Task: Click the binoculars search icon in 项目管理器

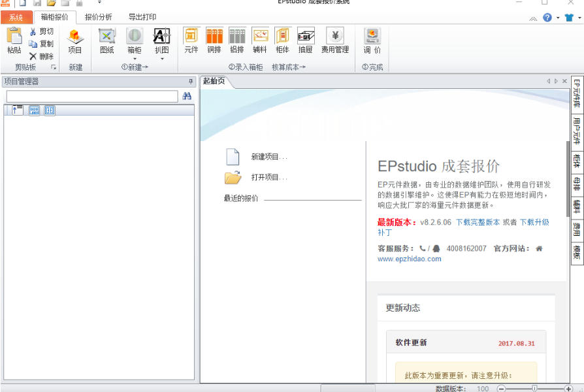Action: coord(187,96)
